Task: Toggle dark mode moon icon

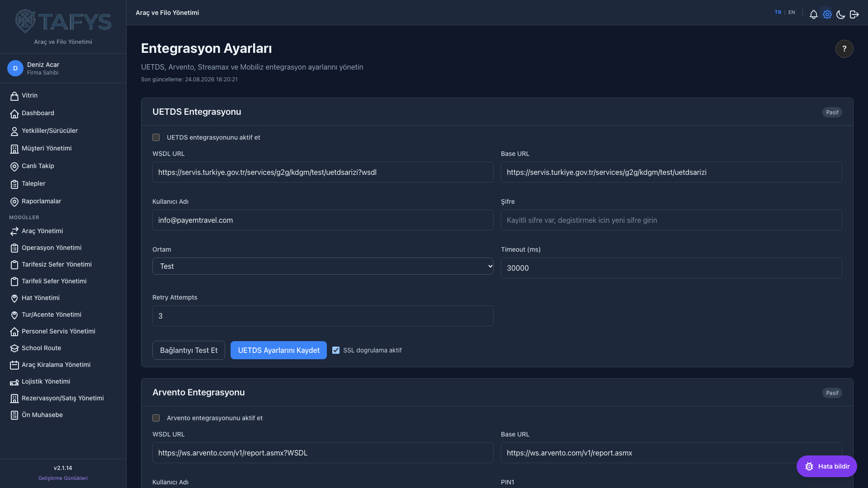Action: coord(840,14)
